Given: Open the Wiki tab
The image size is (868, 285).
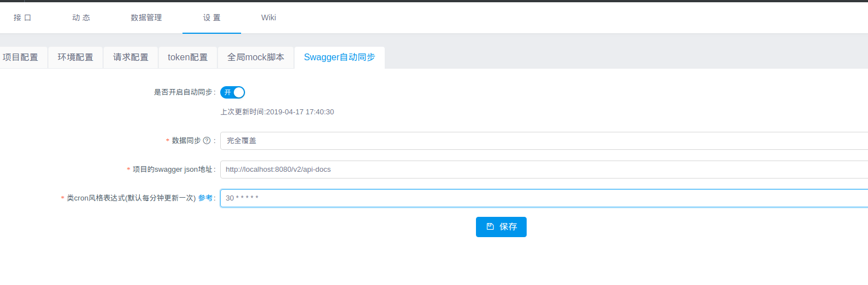Looking at the screenshot, I should click(x=269, y=17).
